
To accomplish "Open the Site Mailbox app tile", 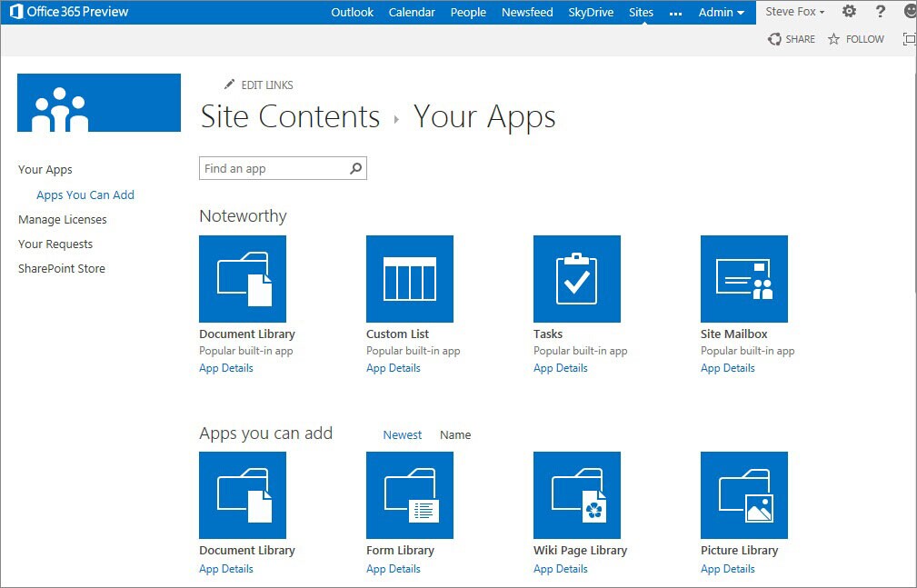I will (x=744, y=278).
